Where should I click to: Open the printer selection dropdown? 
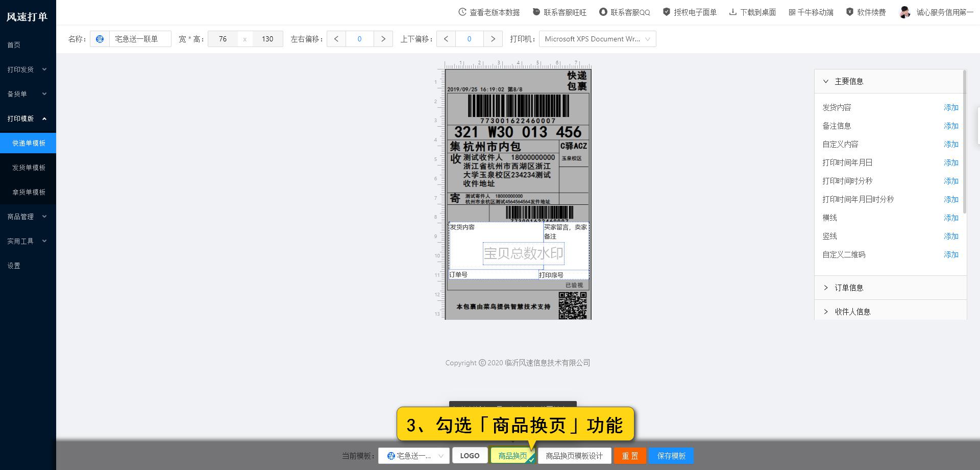pyautogui.click(x=598, y=39)
